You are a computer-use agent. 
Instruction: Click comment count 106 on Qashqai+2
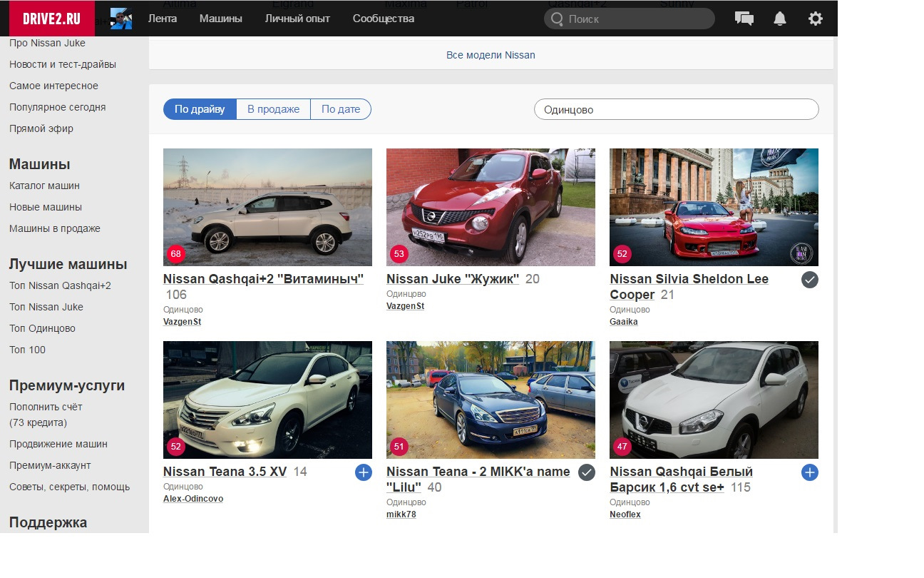point(176,295)
